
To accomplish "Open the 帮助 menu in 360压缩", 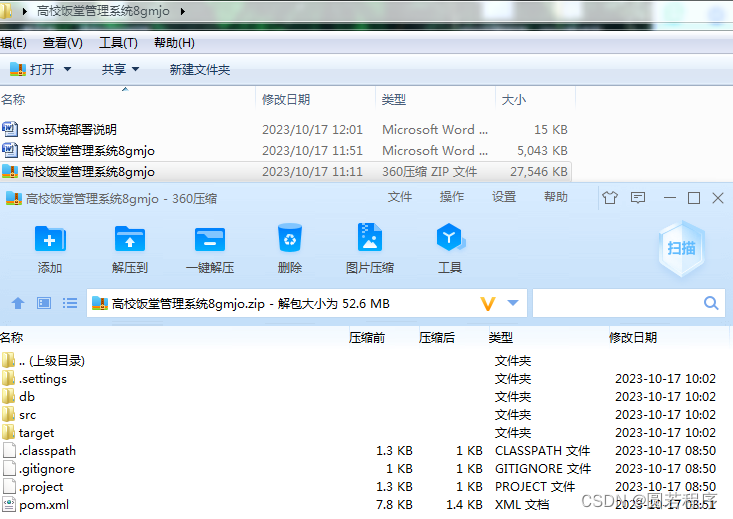I will (x=556, y=197).
